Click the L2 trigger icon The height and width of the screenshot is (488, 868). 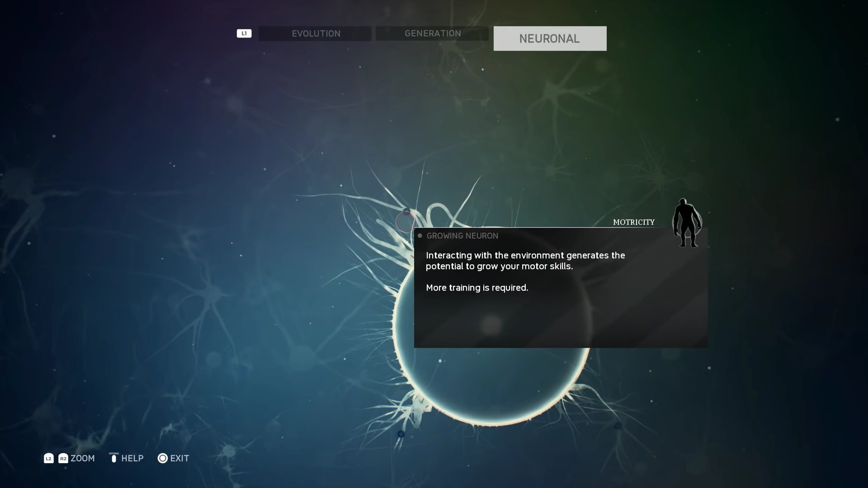(49, 459)
